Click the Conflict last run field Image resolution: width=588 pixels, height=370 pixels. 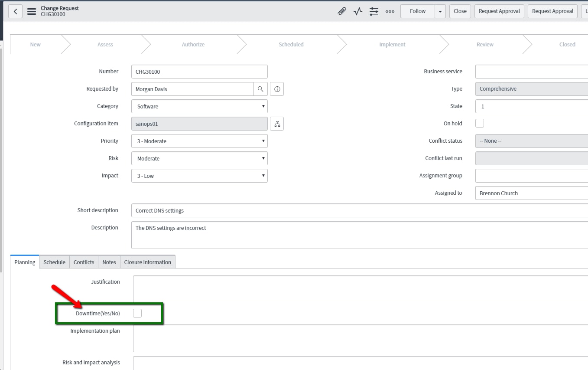coord(532,158)
